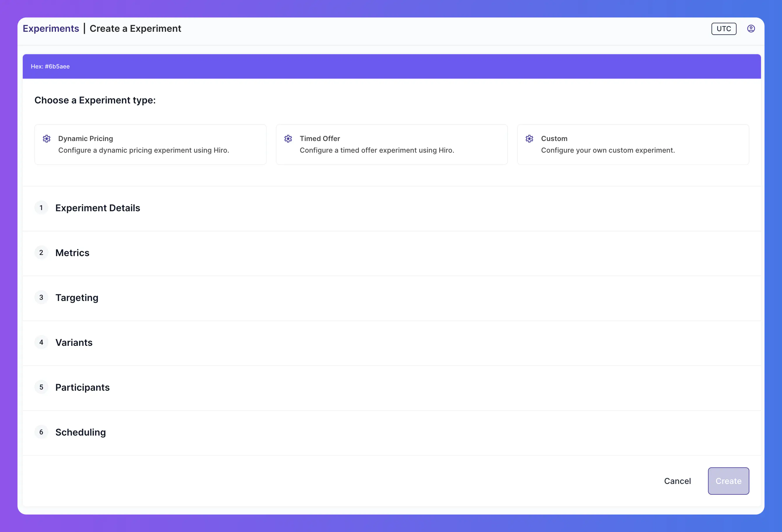782x532 pixels.
Task: Click the Metrics section header
Action: tap(72, 252)
